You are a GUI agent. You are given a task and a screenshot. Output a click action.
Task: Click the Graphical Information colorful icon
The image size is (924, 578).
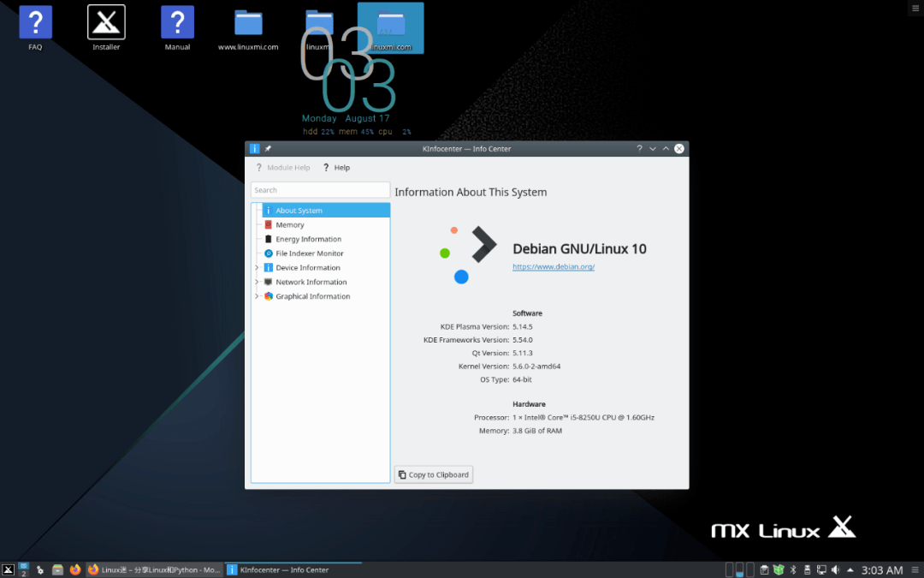tap(268, 296)
